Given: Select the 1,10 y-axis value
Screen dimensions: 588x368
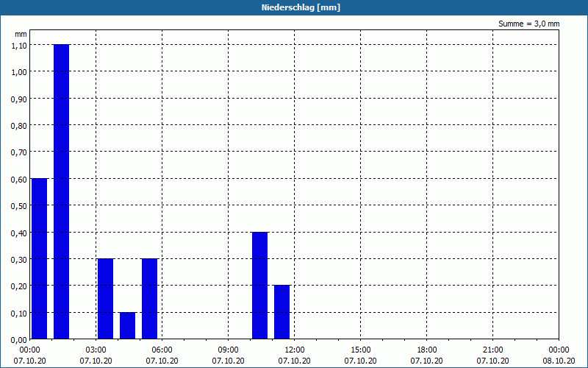Looking at the screenshot, I should (x=19, y=46).
